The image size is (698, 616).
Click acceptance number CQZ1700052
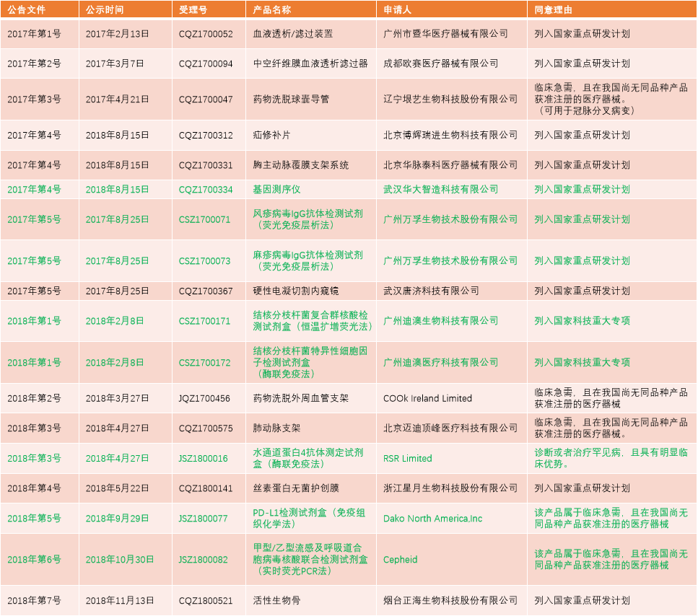click(206, 34)
